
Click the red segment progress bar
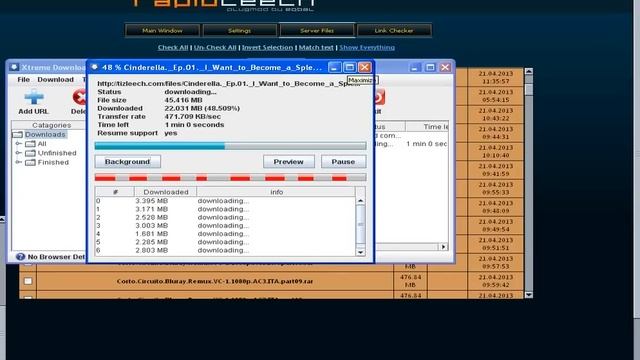point(230,178)
